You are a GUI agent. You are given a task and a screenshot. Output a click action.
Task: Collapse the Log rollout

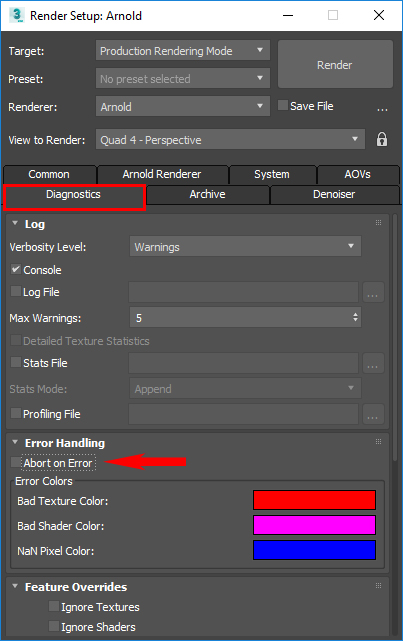tap(15, 223)
